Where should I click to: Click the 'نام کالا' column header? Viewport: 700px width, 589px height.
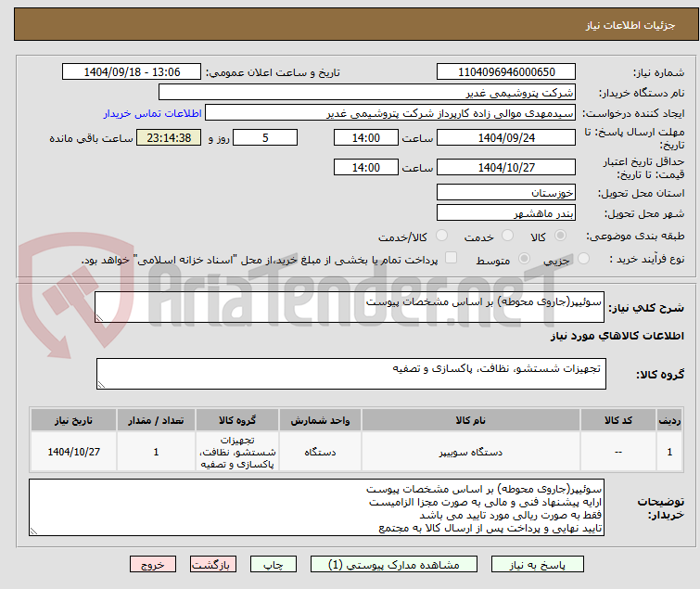[x=471, y=420]
